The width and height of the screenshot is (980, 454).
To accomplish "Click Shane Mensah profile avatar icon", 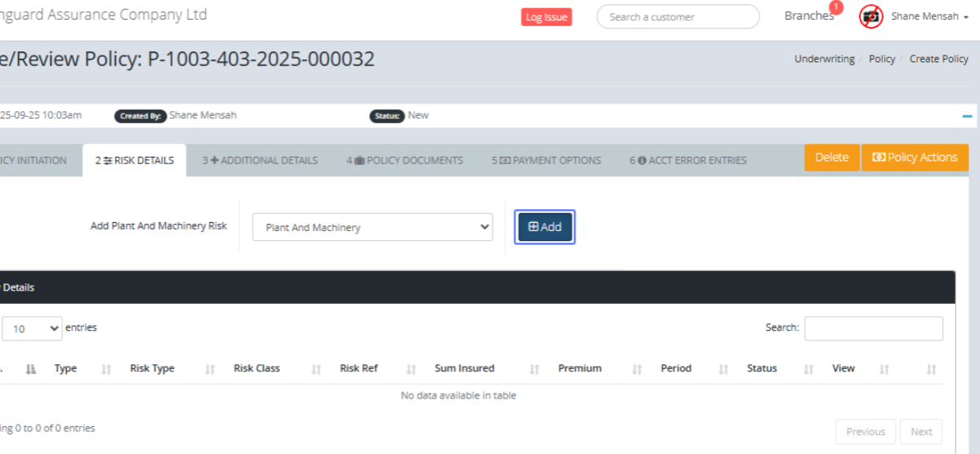I will [x=871, y=16].
